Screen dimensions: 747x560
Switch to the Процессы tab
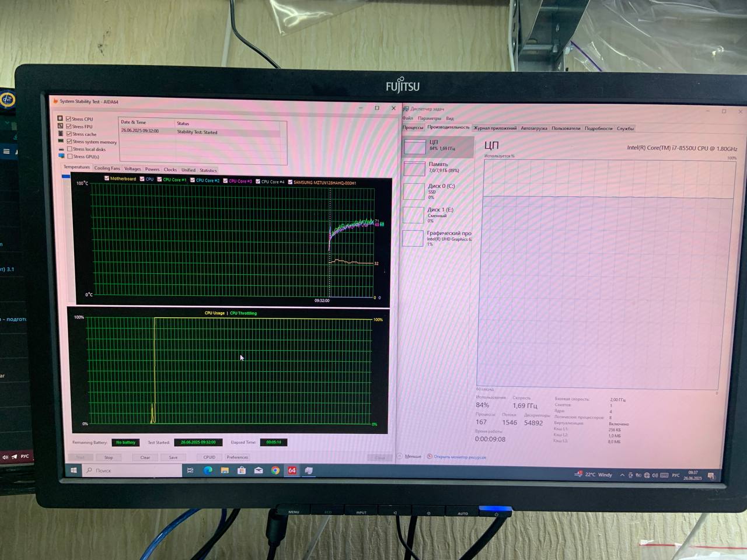pyautogui.click(x=413, y=127)
